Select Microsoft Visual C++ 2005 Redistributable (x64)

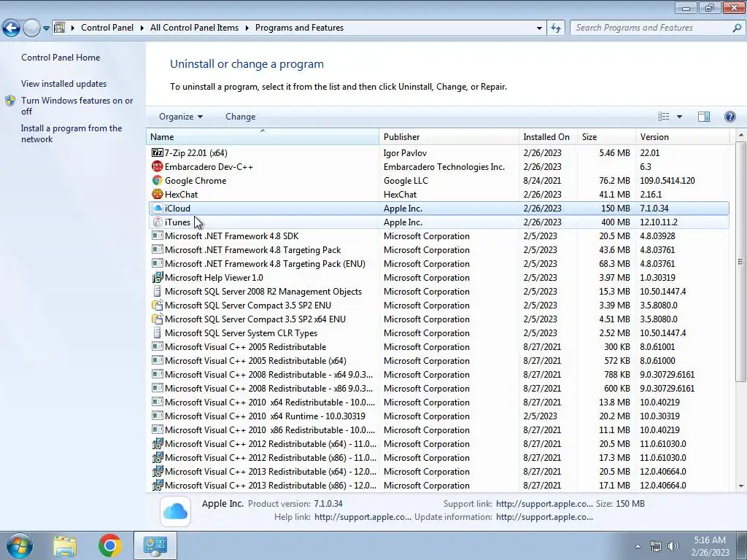(438, 361)
